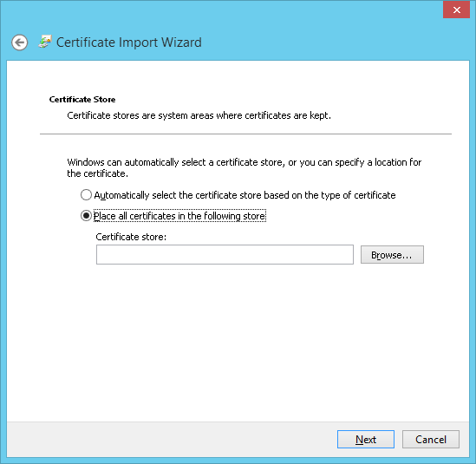Open the Browse... store picker
This screenshot has height=464, width=476.
click(x=392, y=254)
